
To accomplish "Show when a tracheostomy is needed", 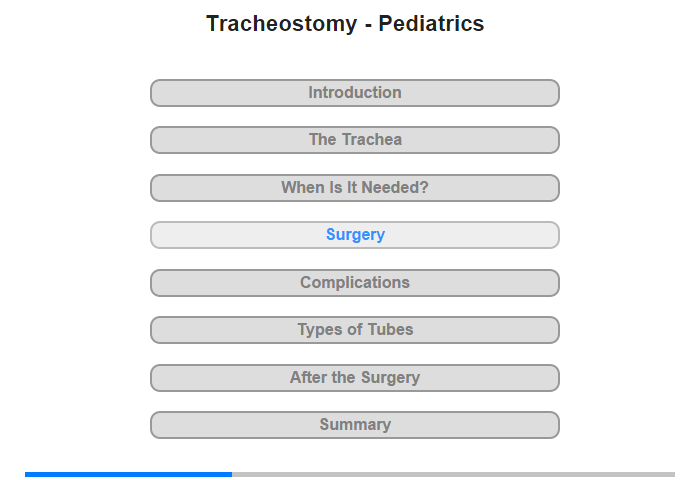I will tap(354, 188).
